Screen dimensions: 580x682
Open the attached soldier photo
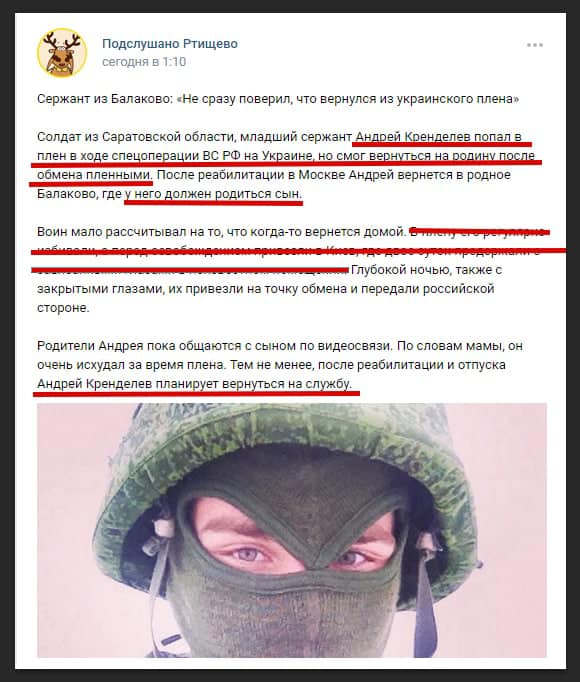(292, 530)
